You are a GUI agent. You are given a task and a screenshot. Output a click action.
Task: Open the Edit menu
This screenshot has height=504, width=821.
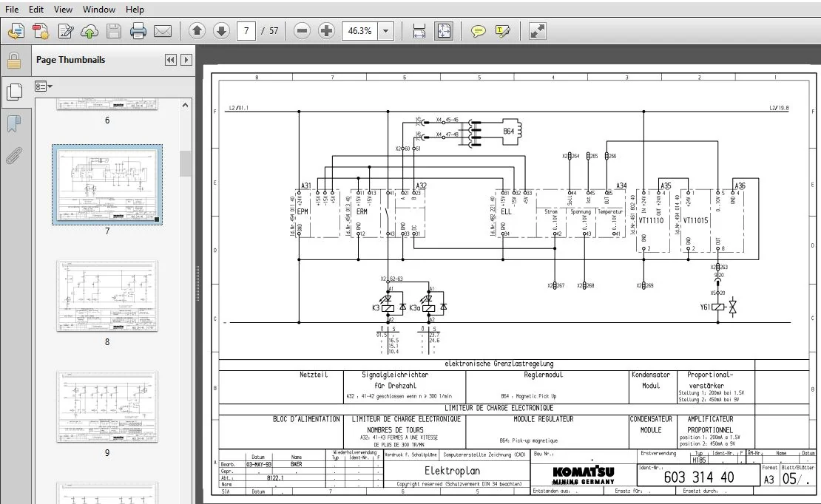[36, 10]
